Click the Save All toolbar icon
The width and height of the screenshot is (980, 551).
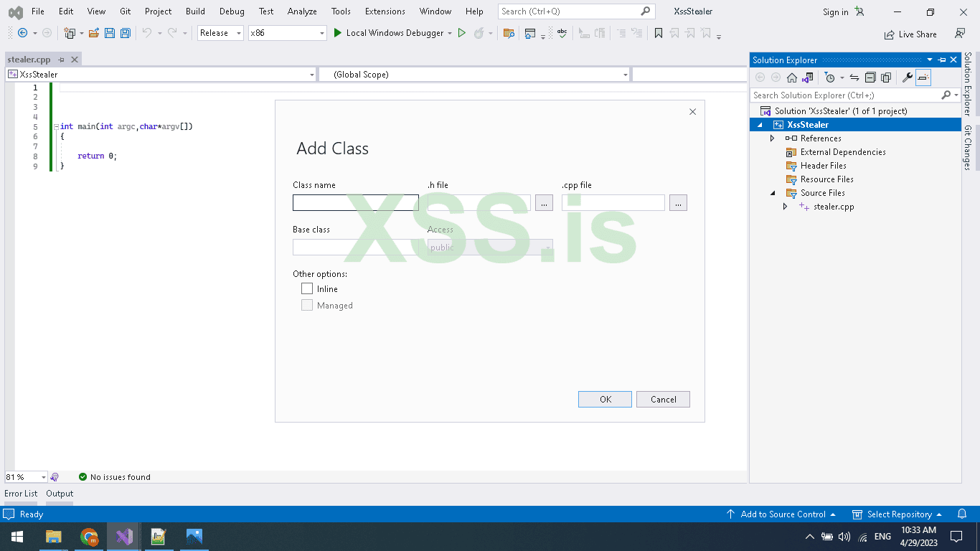pos(125,33)
